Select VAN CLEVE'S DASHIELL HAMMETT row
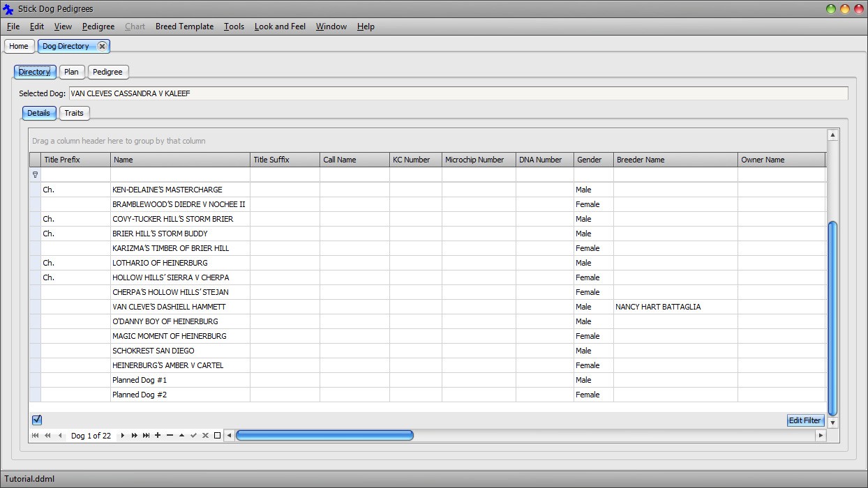 (x=169, y=307)
